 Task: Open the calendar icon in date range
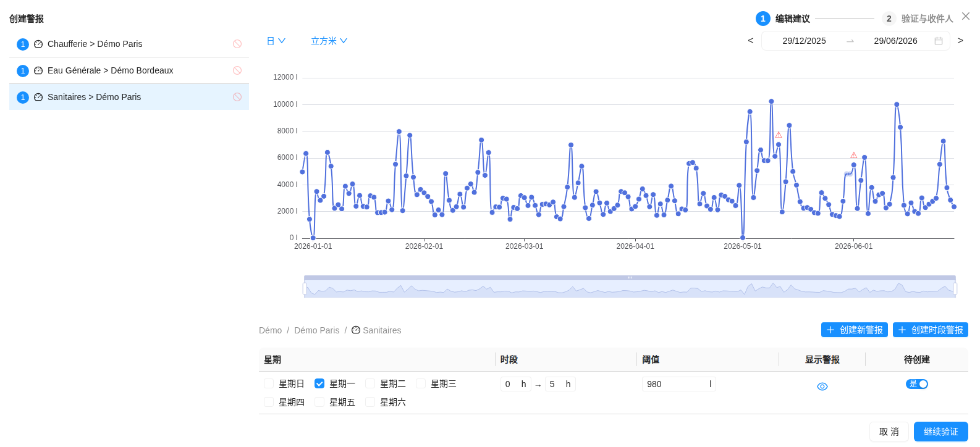pyautogui.click(x=939, y=41)
